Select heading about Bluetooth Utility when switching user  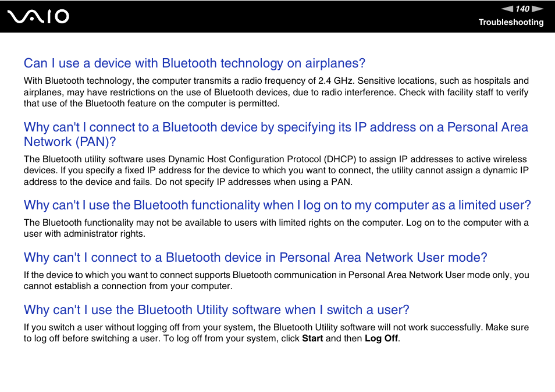[216, 310]
